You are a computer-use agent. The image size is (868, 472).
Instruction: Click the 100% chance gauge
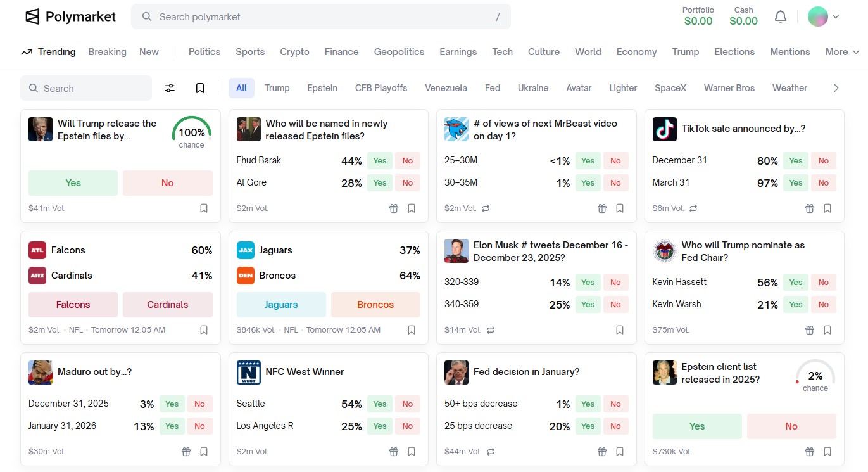coord(191,133)
